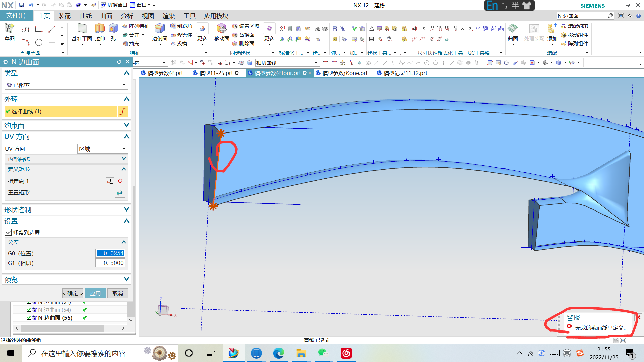Toggle the 修剪到边界 checkbox
Viewport: 644px width, 362px height.
(x=8, y=232)
